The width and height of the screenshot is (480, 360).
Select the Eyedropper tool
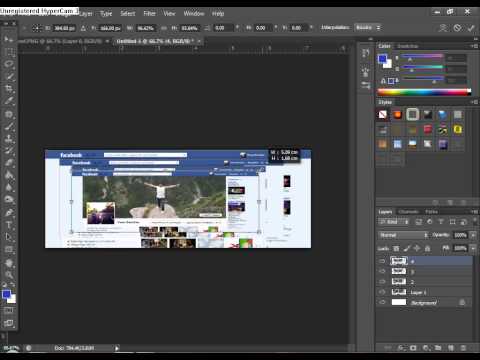click(9, 101)
